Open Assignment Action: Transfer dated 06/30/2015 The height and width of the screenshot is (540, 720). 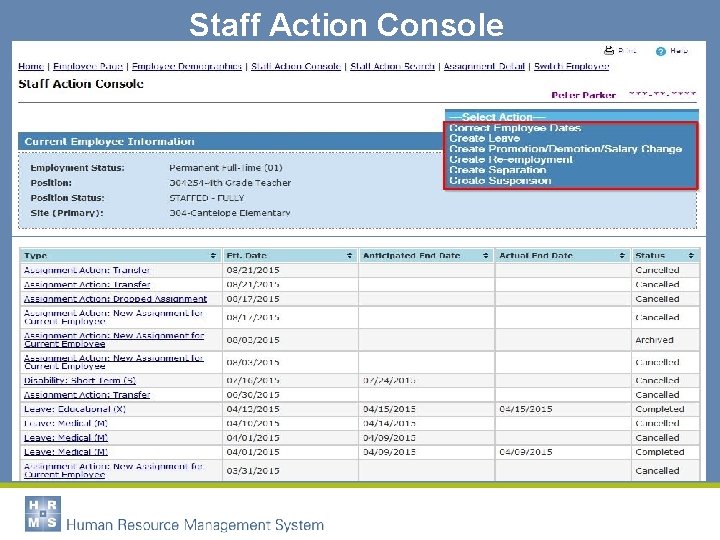click(87, 395)
